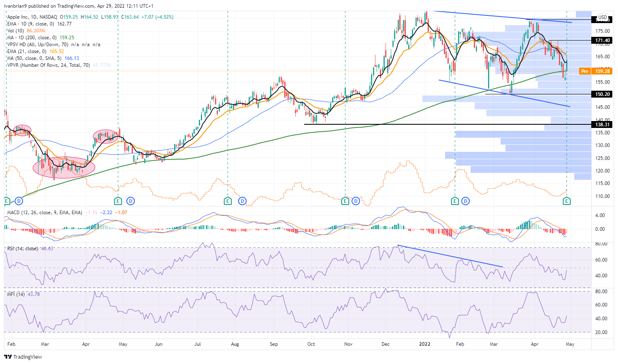
Task: View the dividend D marker in February 2022
Action: pyautogui.click(x=466, y=201)
